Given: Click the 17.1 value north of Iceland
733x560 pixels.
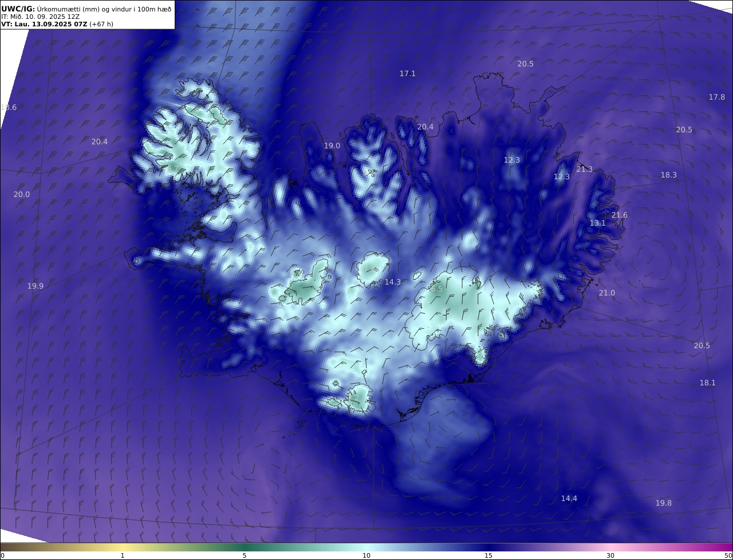Looking at the screenshot, I should tap(408, 73).
